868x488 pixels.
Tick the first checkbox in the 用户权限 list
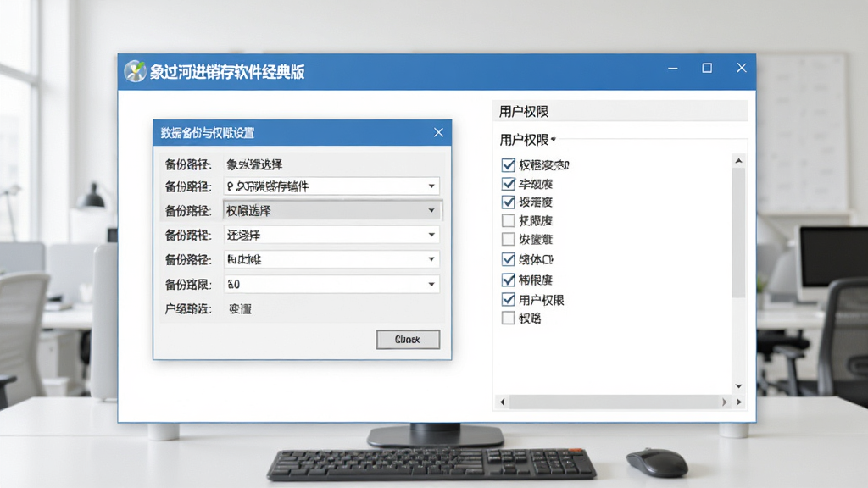509,165
